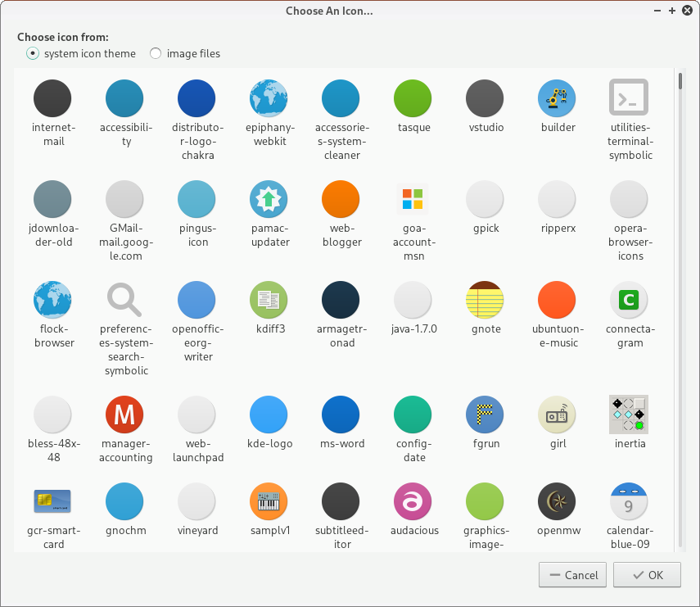Switch to image files radio button

tap(156, 54)
